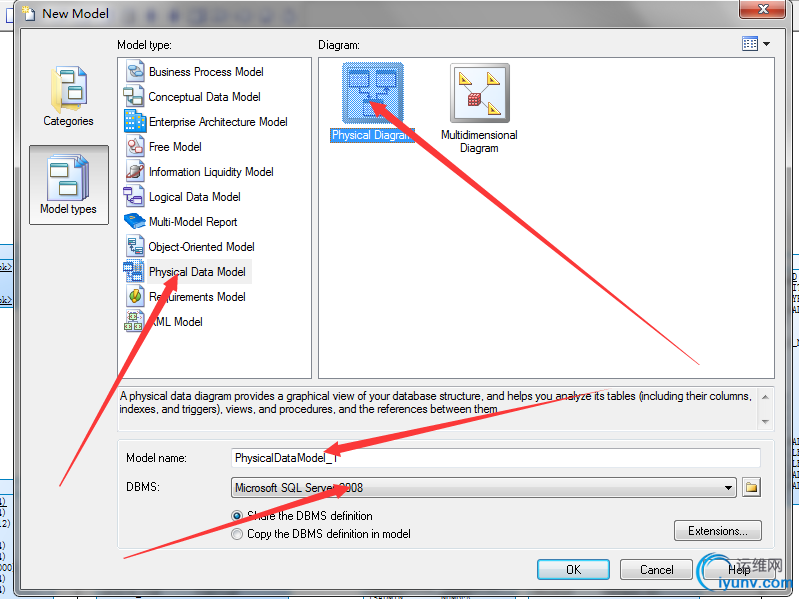Open the DBMS dropdown list
Screen dimensions: 799x599
pos(728,487)
